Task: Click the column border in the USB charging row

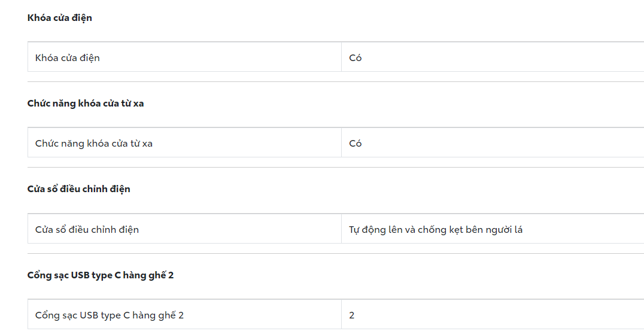Action: pos(341,315)
